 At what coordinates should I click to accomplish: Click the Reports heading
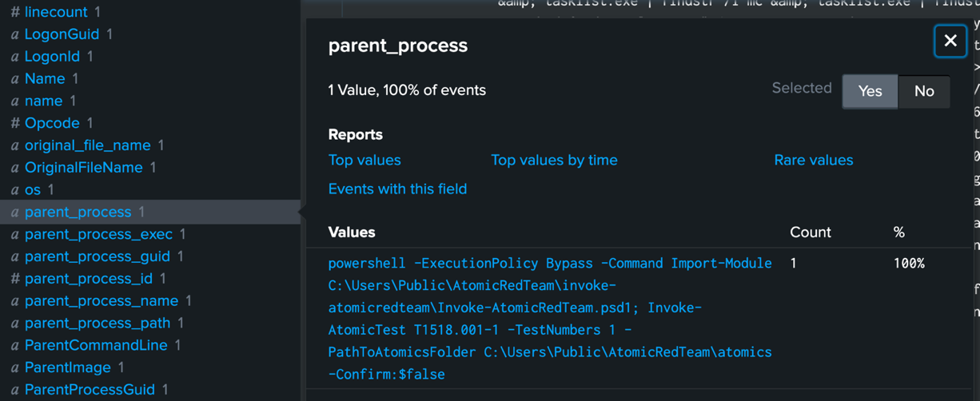point(356,134)
